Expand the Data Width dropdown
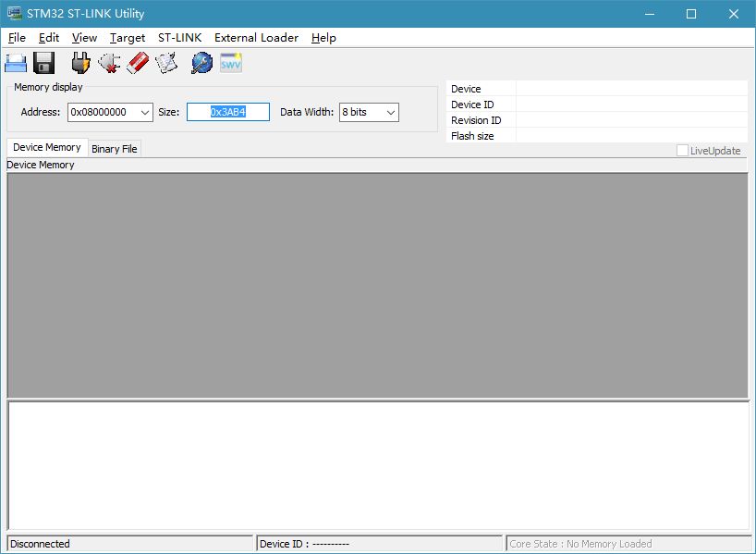Screen dimensions: 756x554 click(x=391, y=113)
